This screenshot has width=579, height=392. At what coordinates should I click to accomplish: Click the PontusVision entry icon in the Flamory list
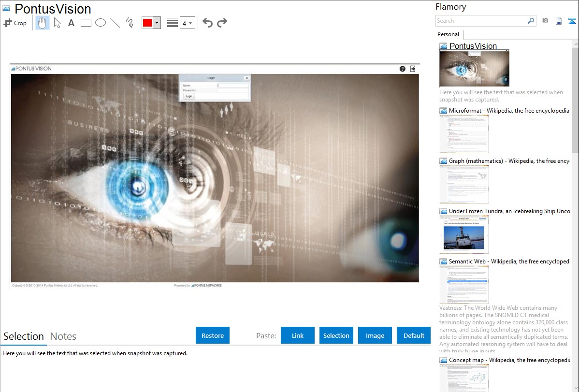(x=444, y=46)
